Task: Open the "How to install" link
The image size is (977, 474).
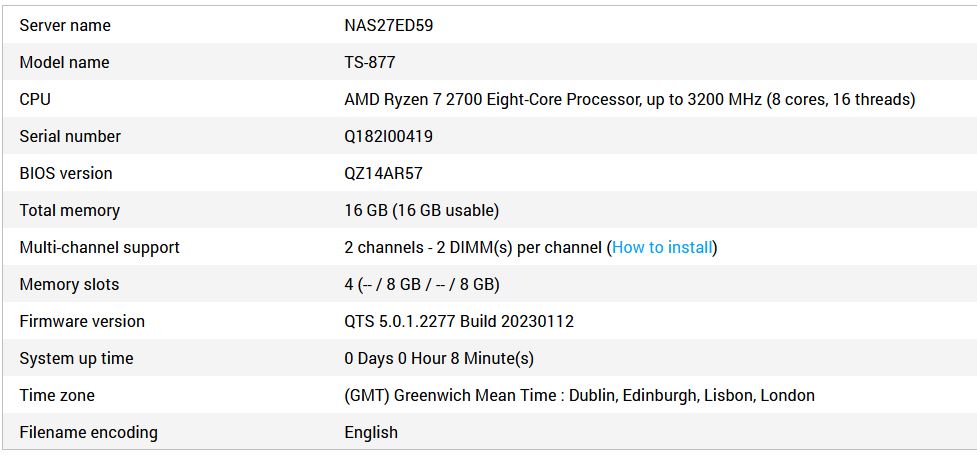Action: pos(662,247)
